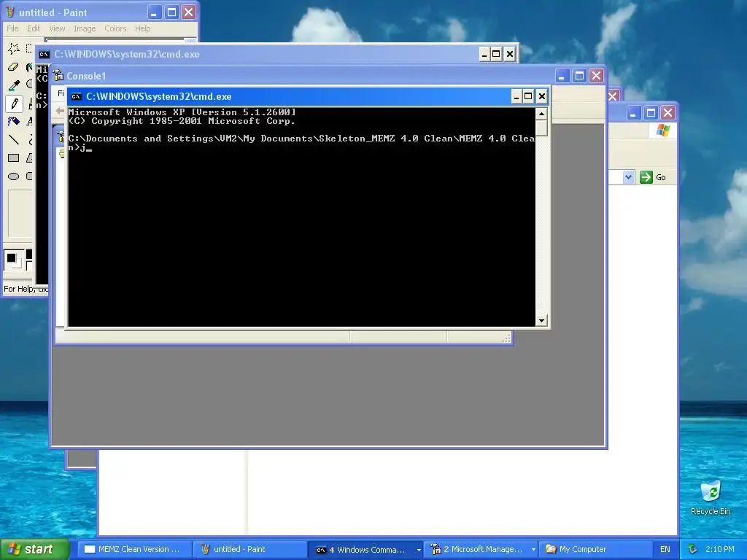Select the Line tool in Paint
747x560 pixels.
pos(13,139)
